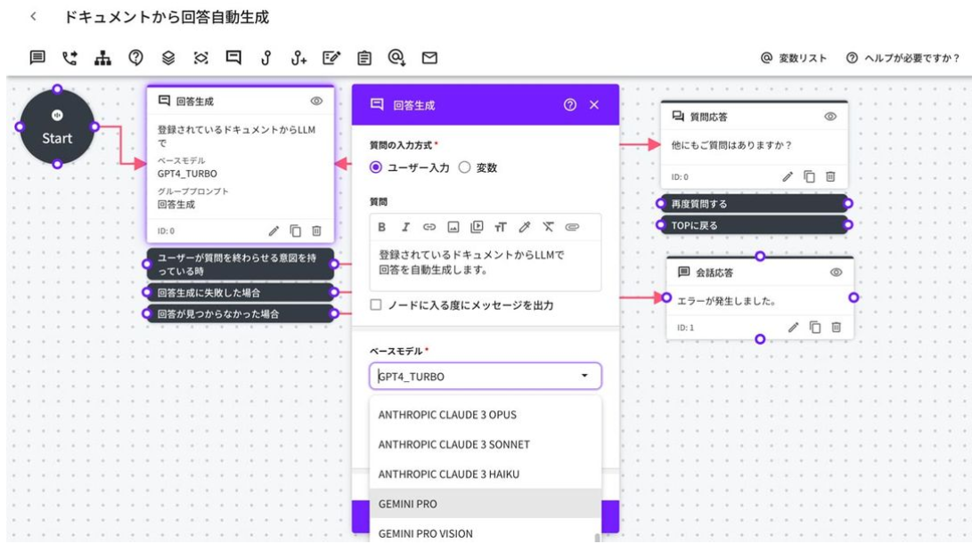Image resolution: width=980 pixels, height=552 pixels.
Task: Select the ユーザー入力 radio button
Action: pos(376,167)
